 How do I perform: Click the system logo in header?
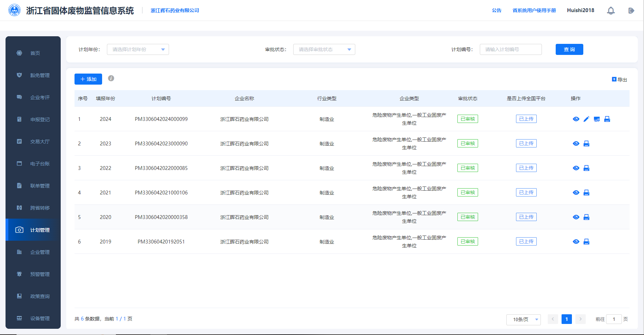[x=14, y=10]
